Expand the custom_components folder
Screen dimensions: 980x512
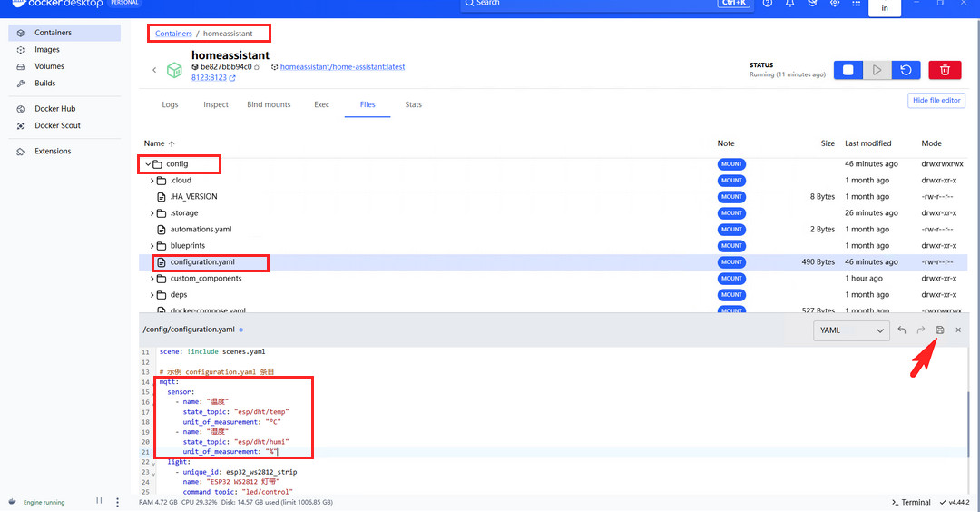(152, 279)
